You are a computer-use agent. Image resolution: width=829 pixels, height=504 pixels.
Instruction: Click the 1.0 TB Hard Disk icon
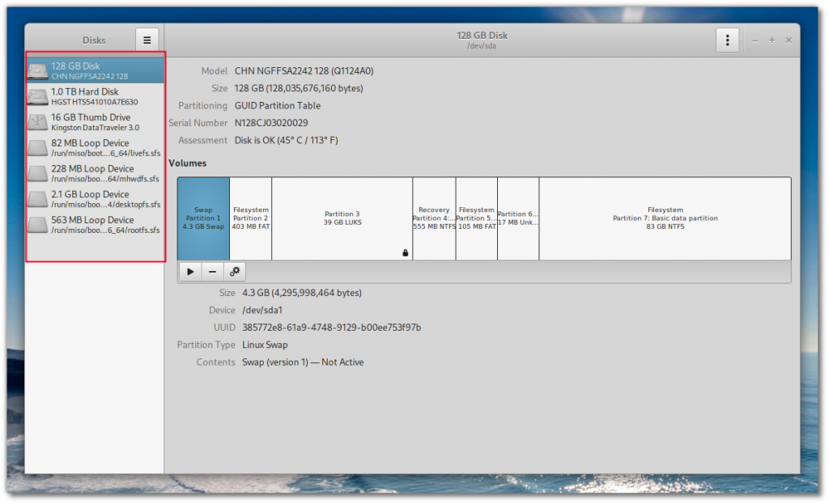[37, 97]
